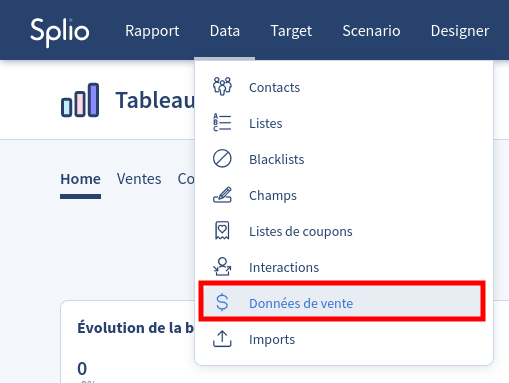Click the Splio logo
This screenshot has width=509, height=383.
point(60,32)
